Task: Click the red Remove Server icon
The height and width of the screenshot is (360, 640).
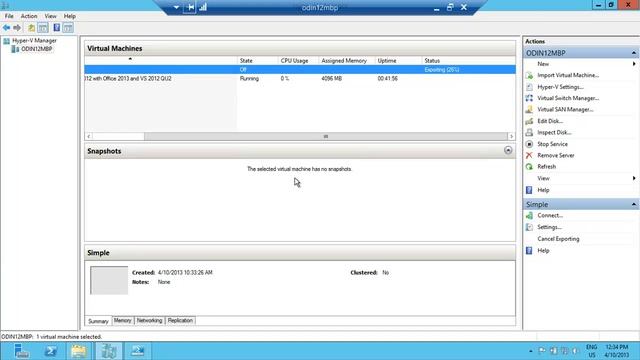Action: coord(529,156)
